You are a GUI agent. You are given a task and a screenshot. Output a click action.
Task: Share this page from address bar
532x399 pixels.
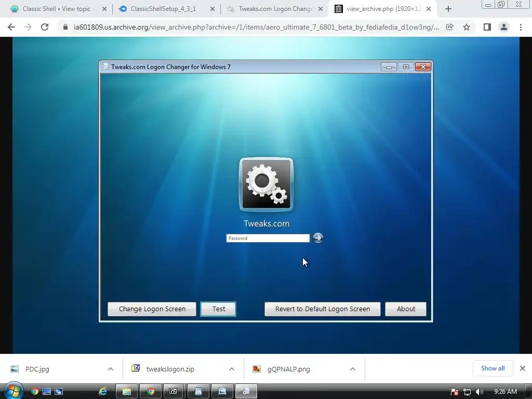click(449, 27)
